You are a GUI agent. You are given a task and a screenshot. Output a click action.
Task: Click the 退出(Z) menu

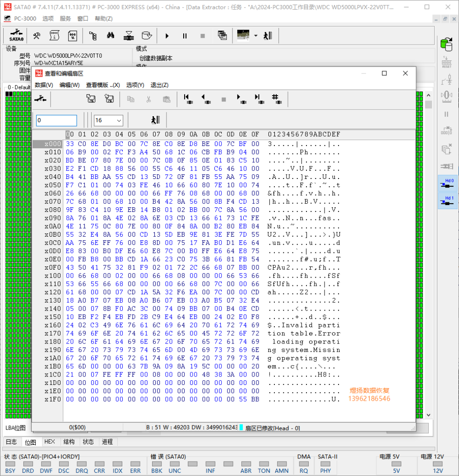(x=160, y=85)
